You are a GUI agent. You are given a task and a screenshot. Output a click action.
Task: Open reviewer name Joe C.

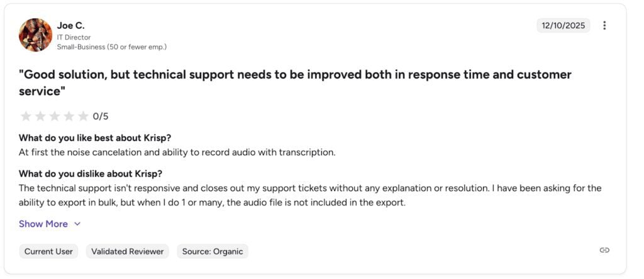pyautogui.click(x=70, y=25)
